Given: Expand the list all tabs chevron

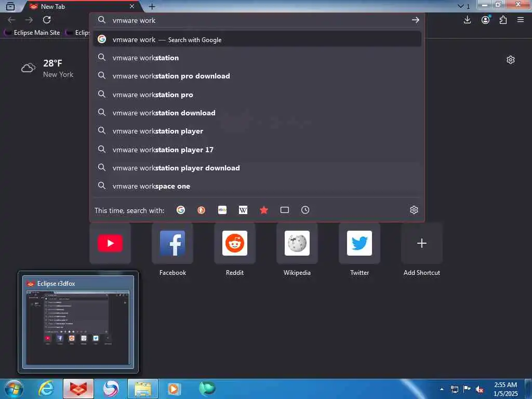Looking at the screenshot, I should tap(461, 6).
